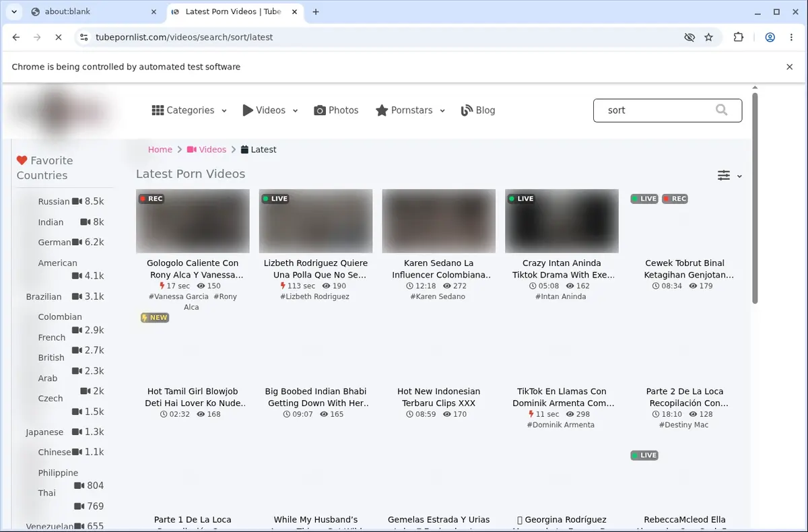Click the camera icon next to Russian

point(77,201)
